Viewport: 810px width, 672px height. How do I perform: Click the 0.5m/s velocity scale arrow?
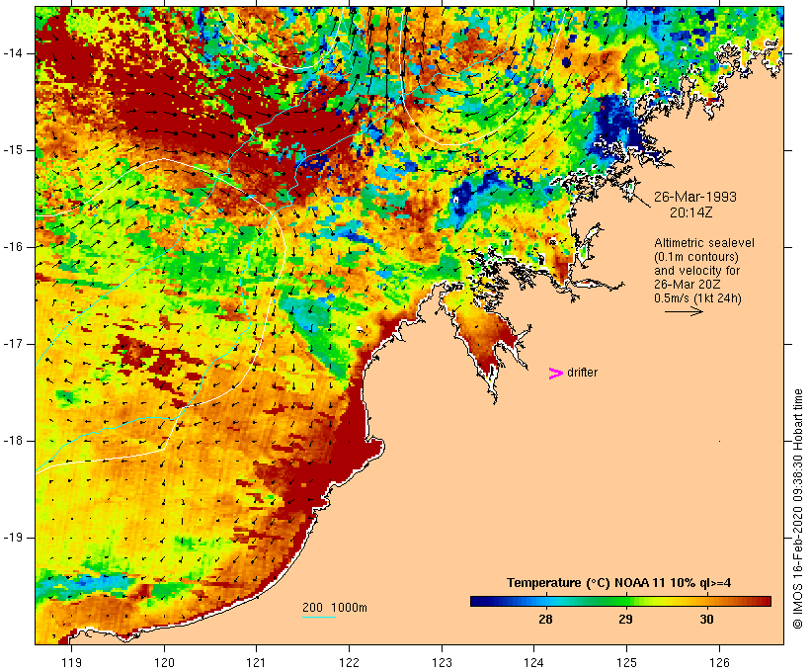coord(684,311)
